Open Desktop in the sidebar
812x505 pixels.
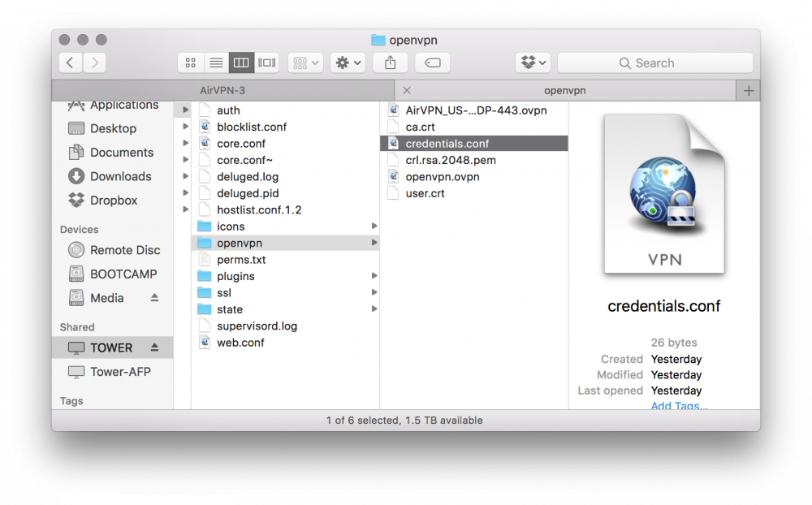pyautogui.click(x=102, y=128)
